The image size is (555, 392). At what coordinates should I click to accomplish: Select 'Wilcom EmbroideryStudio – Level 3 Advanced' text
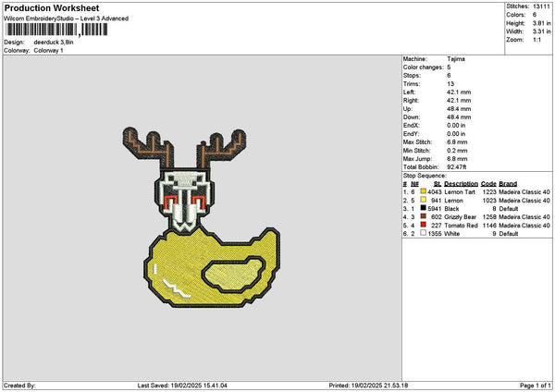[67, 18]
